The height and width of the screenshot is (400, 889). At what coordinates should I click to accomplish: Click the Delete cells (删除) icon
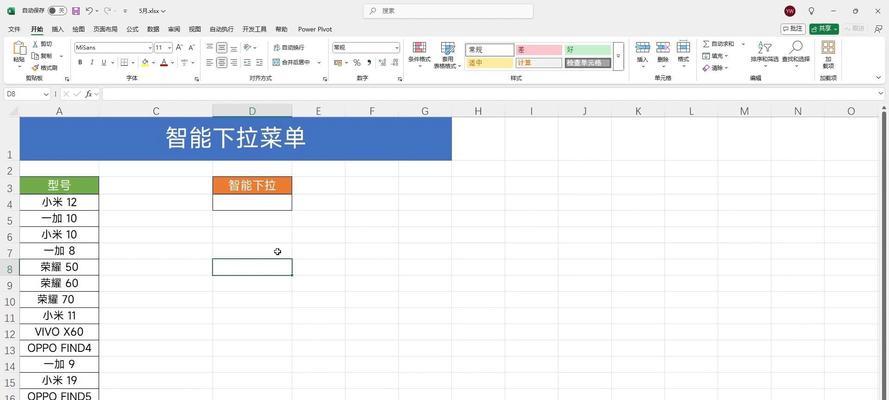click(663, 48)
